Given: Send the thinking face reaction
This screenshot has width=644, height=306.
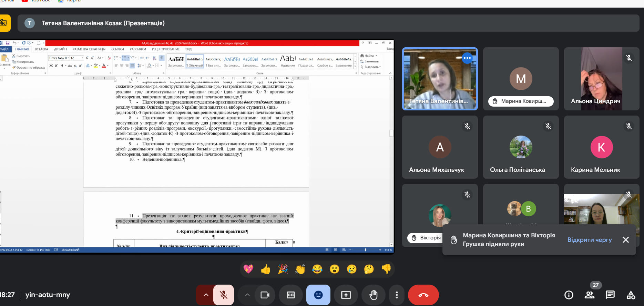Looking at the screenshot, I should point(369,269).
